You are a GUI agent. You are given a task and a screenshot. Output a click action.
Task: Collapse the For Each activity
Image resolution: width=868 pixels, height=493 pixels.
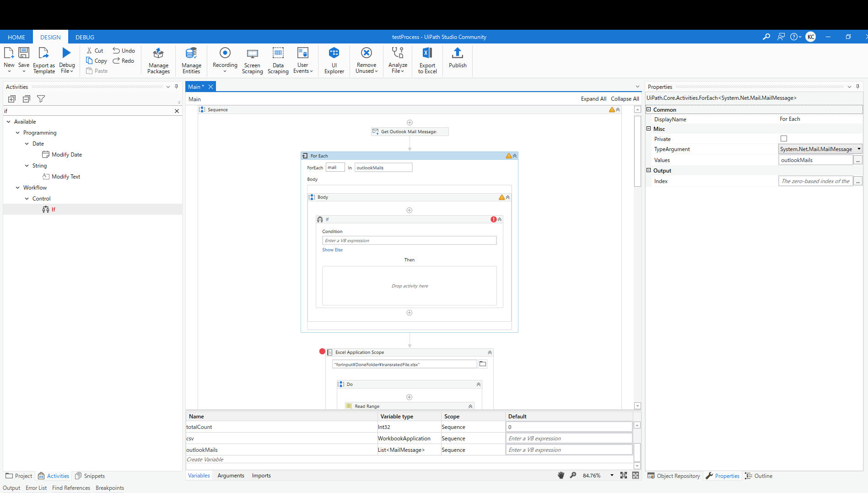point(515,156)
